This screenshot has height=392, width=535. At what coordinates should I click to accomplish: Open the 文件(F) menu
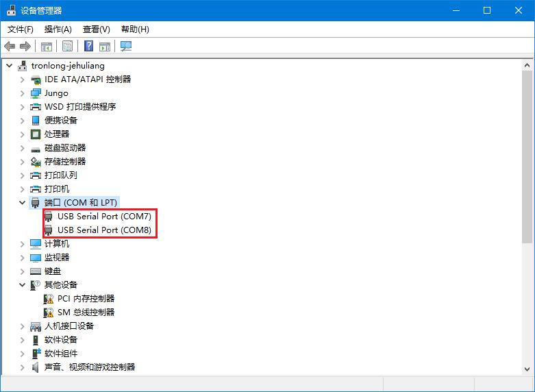point(21,29)
